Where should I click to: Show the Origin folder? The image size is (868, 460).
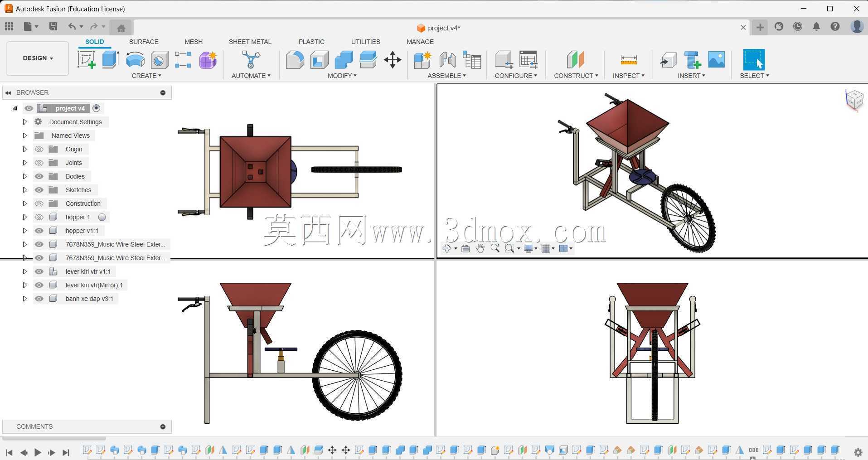(x=39, y=149)
